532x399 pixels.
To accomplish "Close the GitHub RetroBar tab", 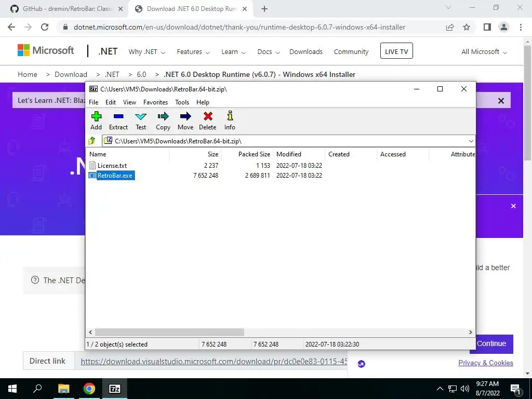I will (120, 9).
